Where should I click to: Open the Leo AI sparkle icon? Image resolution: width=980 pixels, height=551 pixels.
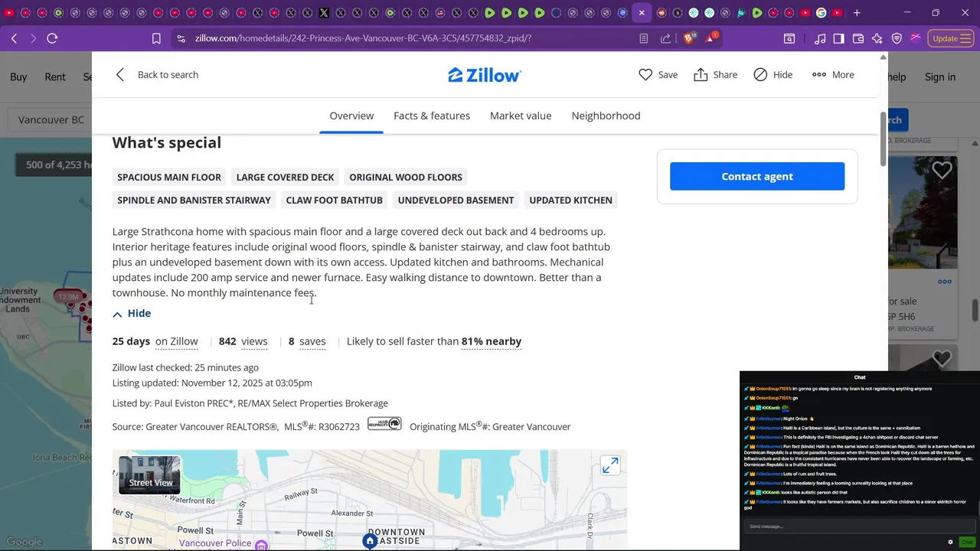[877, 38]
